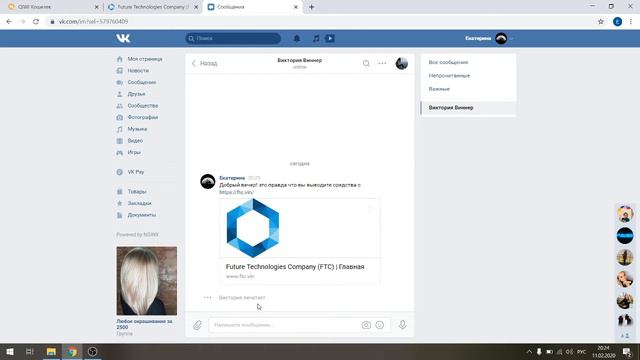Viewport: 640px width, 360px height.
Task: Open Task View on taskbar
Action: 29,351
